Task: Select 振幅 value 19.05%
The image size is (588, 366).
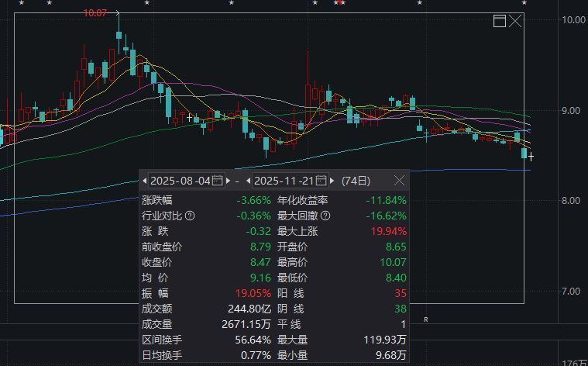Action: coord(253,293)
